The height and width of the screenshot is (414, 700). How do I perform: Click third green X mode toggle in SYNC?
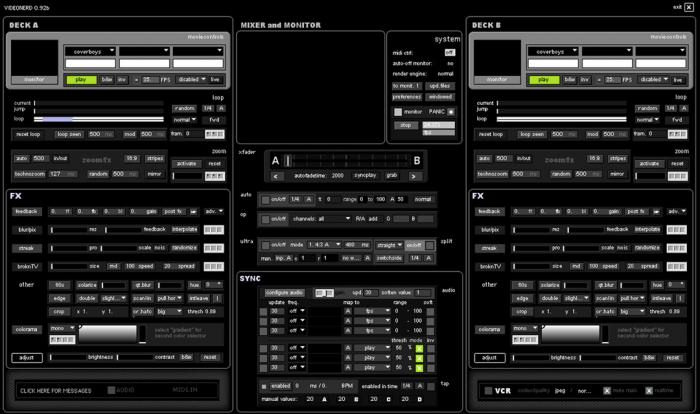(x=419, y=368)
